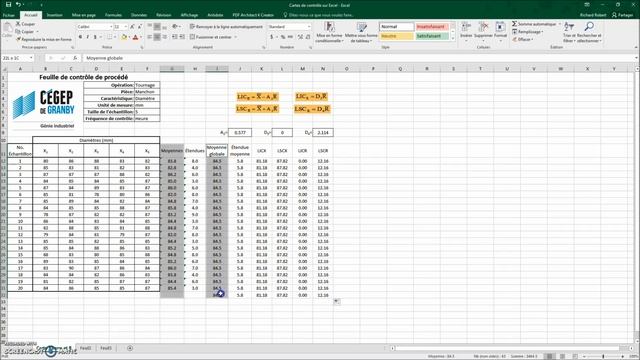The width and height of the screenshot is (640, 360).
Task: Click the zoom slider on status bar
Action: click(x=603, y=356)
